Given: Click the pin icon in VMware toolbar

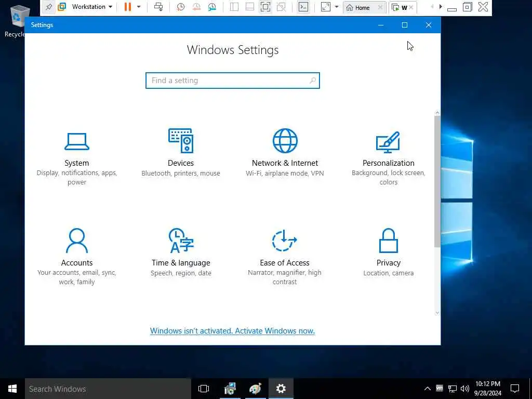Looking at the screenshot, I should [x=49, y=7].
